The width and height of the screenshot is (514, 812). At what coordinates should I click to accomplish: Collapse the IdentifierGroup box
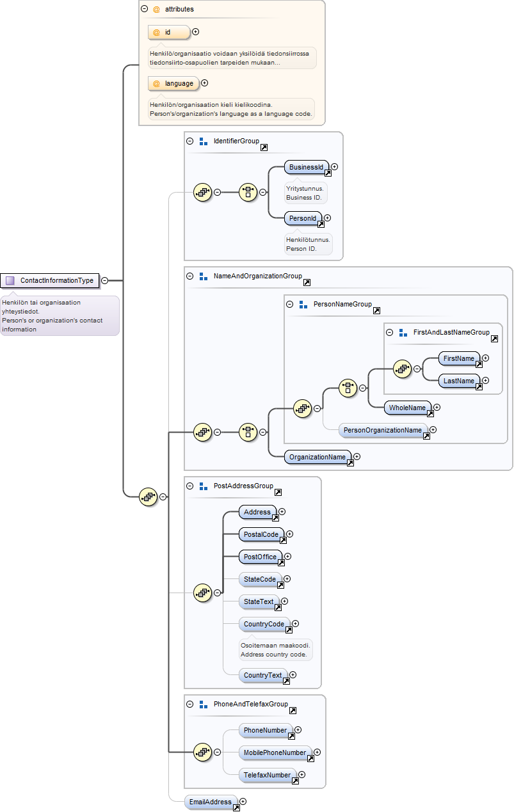coord(189,141)
